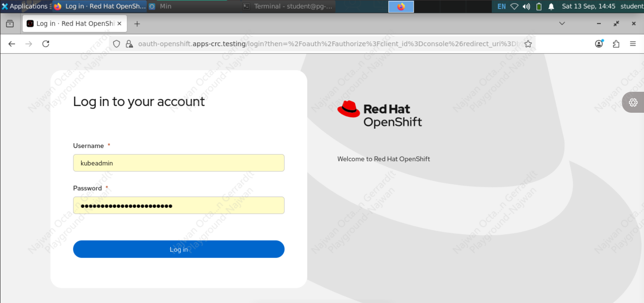Viewport: 644px width, 303px height.
Task: Click the shield tracking protection icon
Action: 117,44
